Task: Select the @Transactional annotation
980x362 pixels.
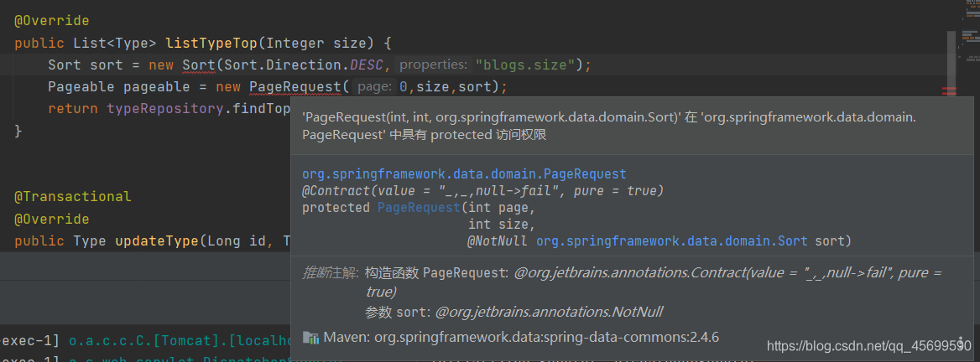Action: coord(73,197)
